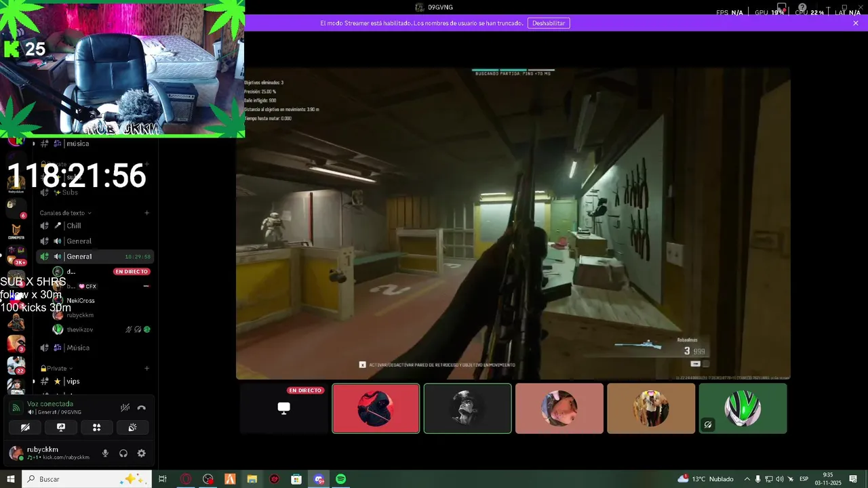Open OBS Studio from taskbar

208,479
